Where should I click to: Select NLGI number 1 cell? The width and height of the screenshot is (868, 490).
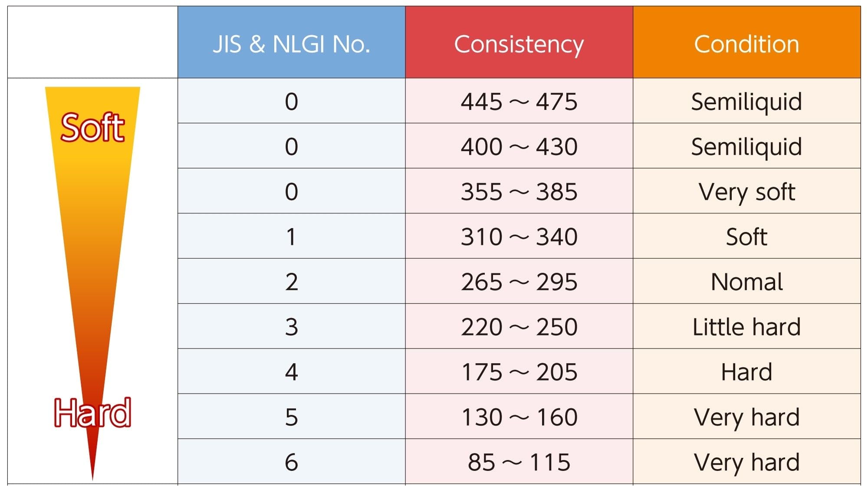(x=291, y=237)
